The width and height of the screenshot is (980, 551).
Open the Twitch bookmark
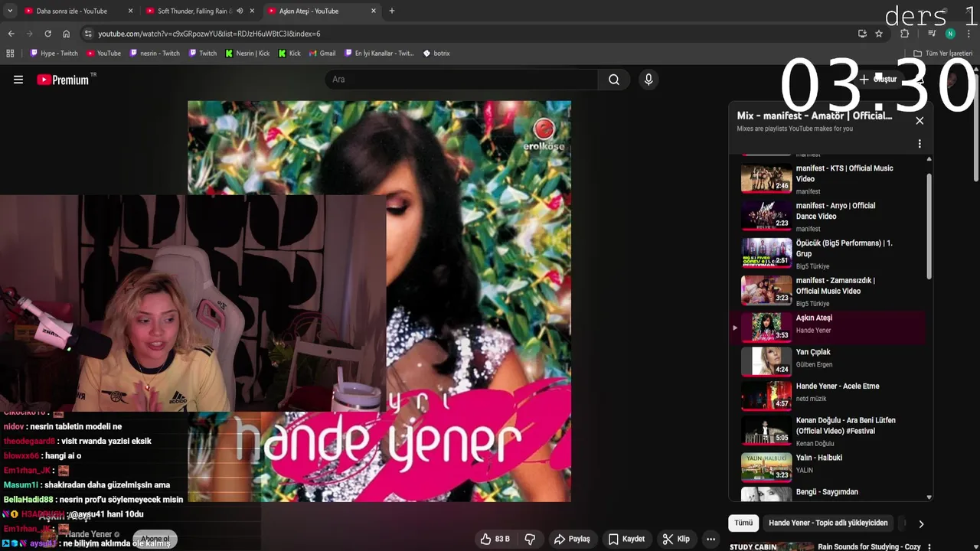(x=203, y=54)
